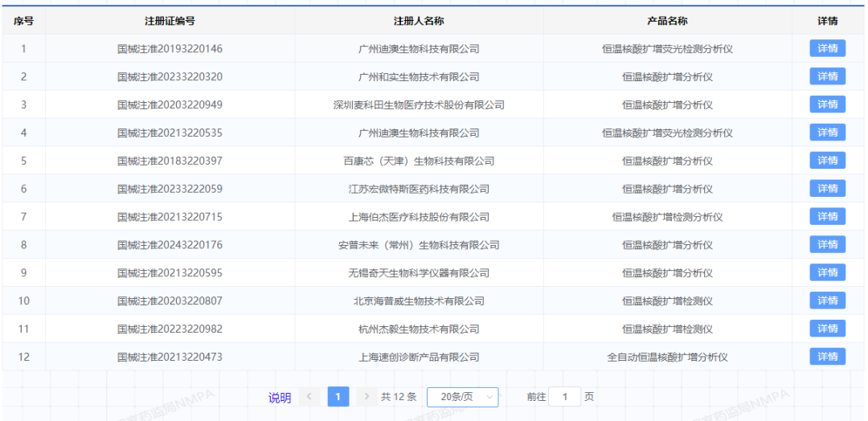Click 江苏宏微特斯医药科技有限公司 registrant name
This screenshot has width=868, height=421.
[x=419, y=189]
